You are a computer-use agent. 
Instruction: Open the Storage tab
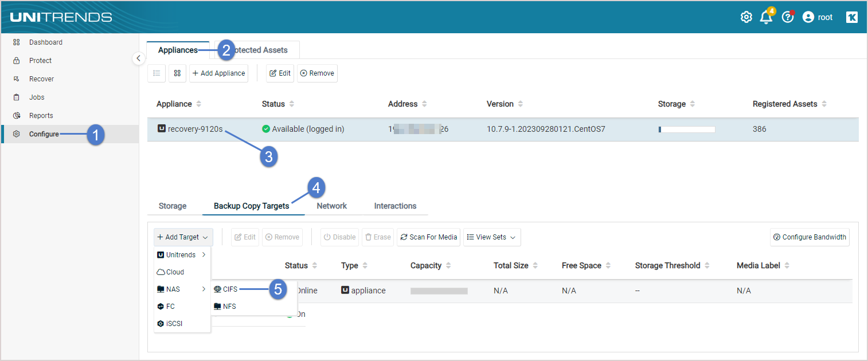click(173, 206)
